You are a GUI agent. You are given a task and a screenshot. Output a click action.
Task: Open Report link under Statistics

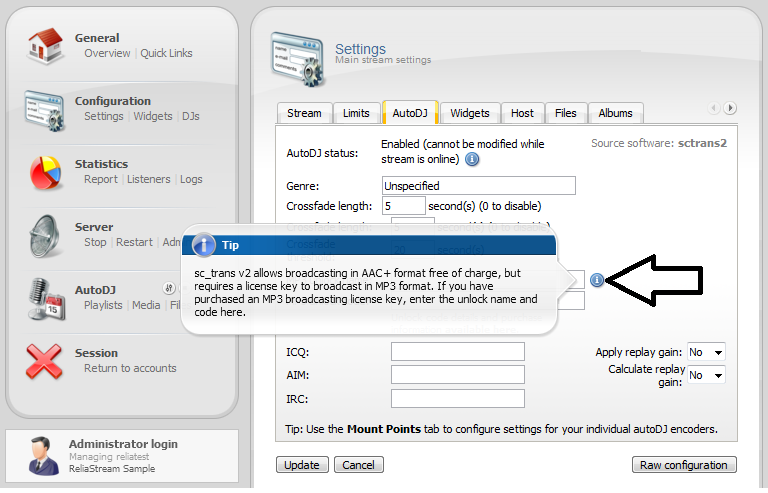pos(101,179)
